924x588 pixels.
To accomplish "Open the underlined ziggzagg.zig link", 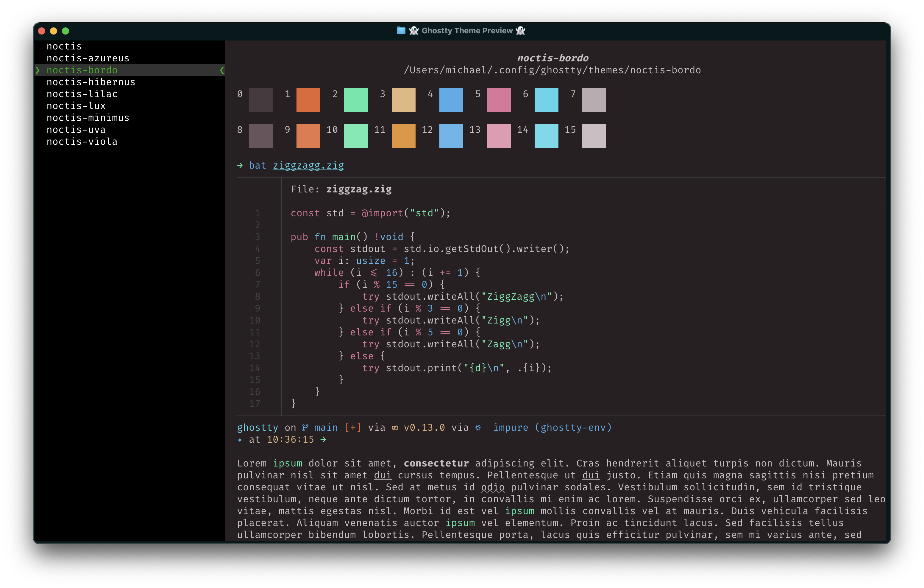I will click(x=308, y=166).
